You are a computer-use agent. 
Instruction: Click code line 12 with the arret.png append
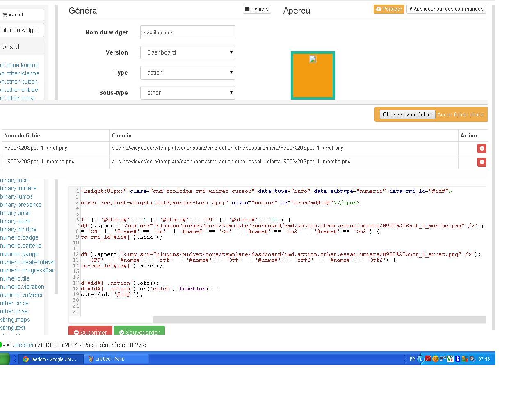(x=281, y=254)
